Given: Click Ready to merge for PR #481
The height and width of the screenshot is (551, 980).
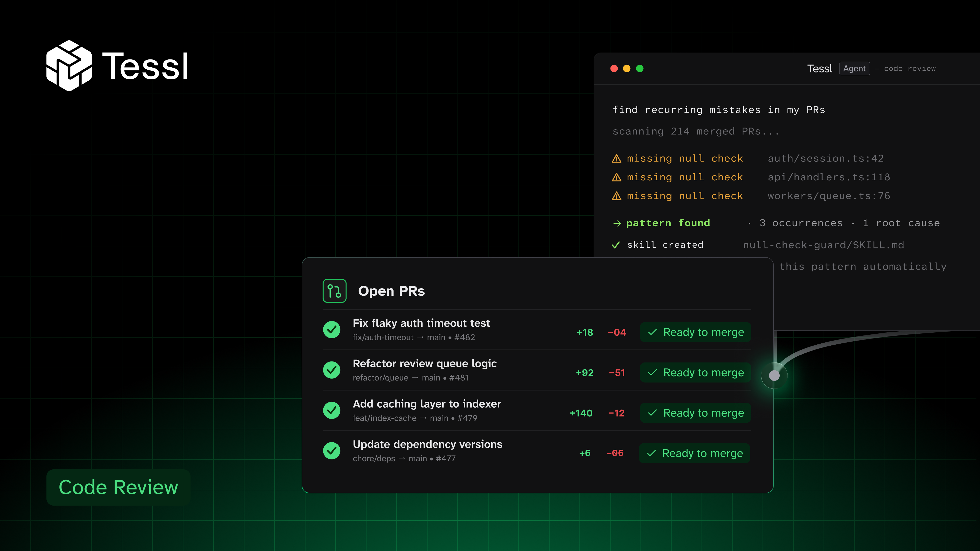Looking at the screenshot, I should tap(695, 373).
